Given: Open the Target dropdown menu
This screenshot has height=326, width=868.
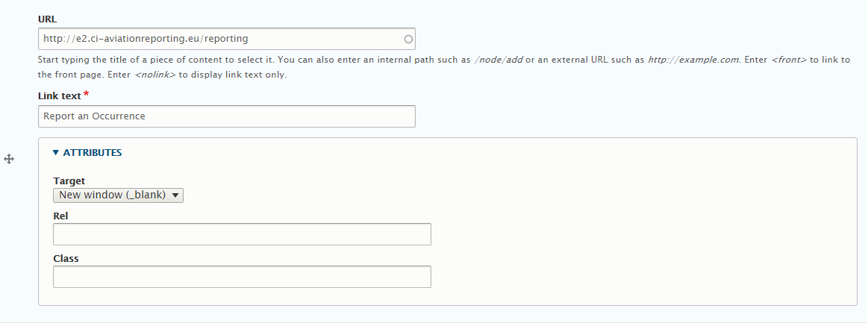Looking at the screenshot, I should 118,195.
